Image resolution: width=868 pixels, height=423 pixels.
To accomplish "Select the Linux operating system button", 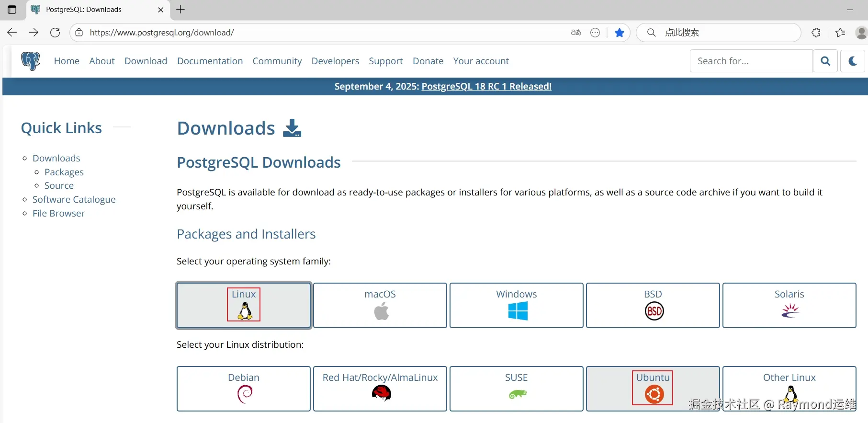I will [x=244, y=305].
